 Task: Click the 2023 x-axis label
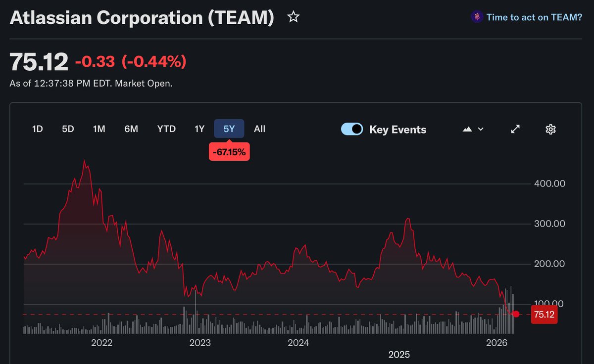point(200,343)
